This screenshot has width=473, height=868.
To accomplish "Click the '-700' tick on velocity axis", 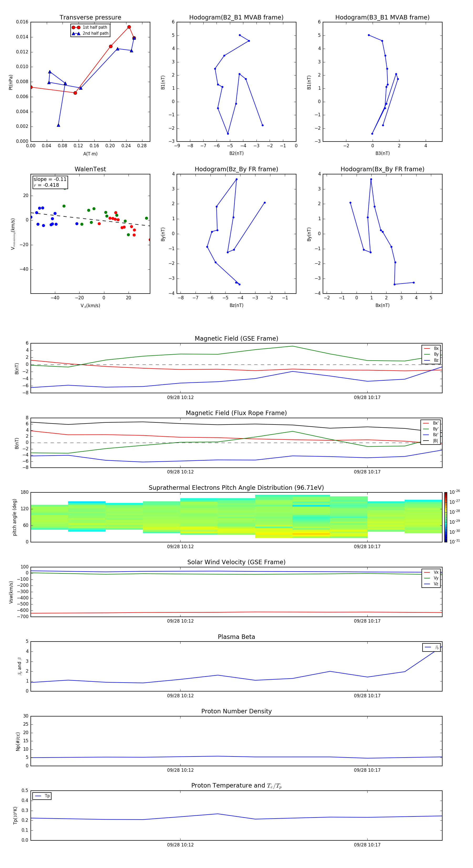I will (22, 617).
